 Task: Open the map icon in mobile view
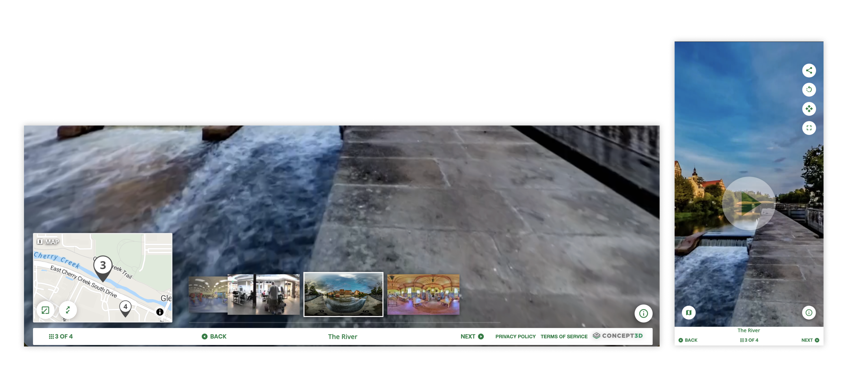(688, 312)
